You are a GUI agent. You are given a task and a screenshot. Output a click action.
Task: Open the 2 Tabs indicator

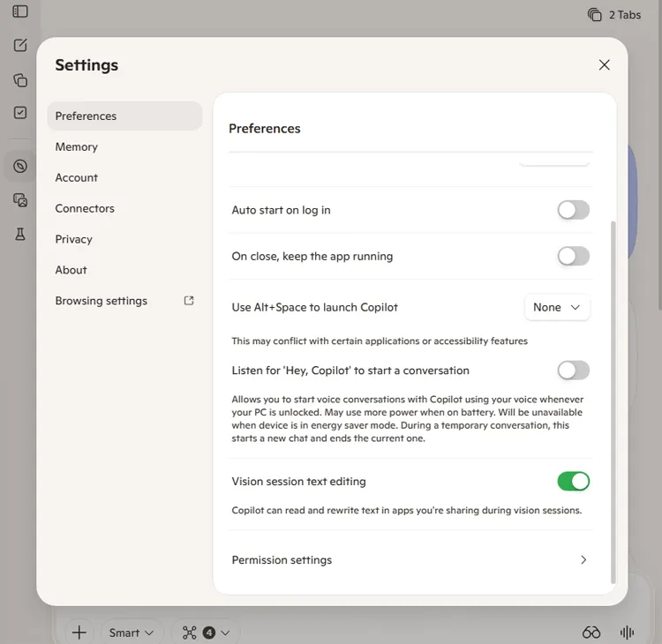pyautogui.click(x=614, y=15)
